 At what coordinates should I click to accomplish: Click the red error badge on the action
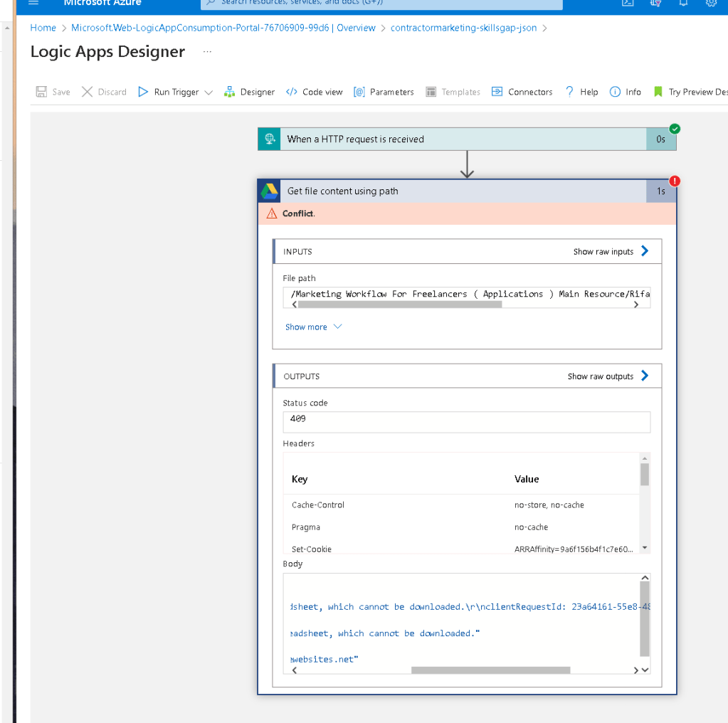pyautogui.click(x=675, y=181)
